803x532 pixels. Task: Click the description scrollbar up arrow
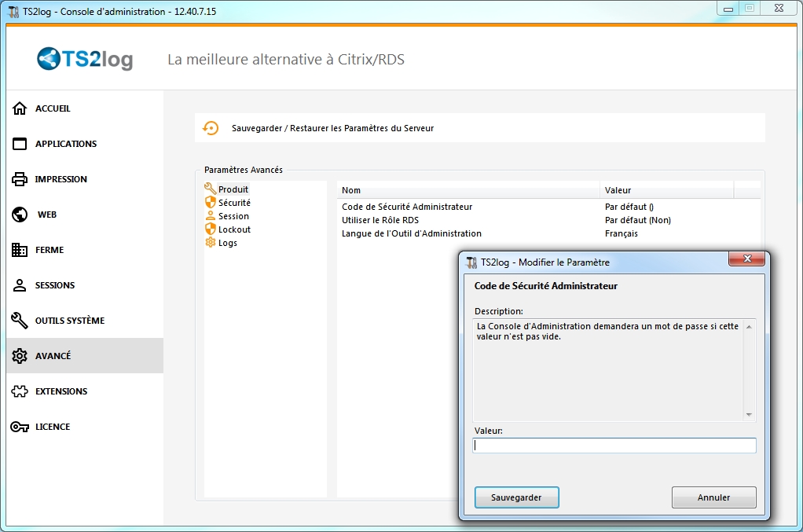tap(749, 327)
